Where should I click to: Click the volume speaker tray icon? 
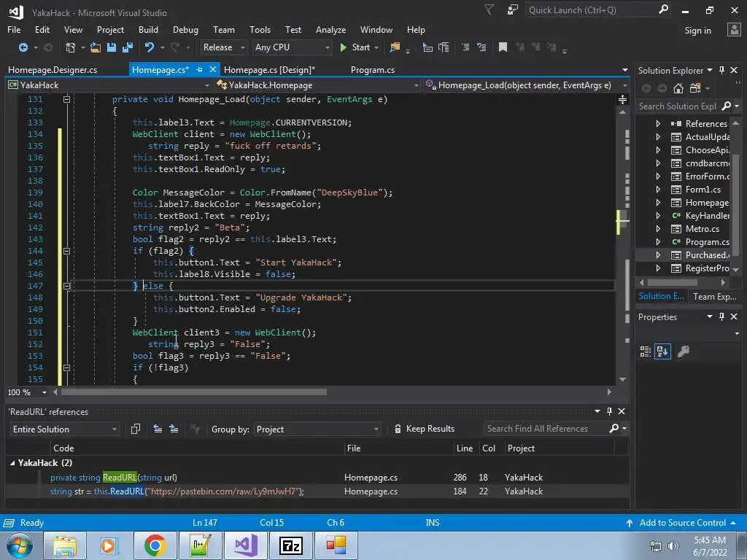tap(673, 546)
